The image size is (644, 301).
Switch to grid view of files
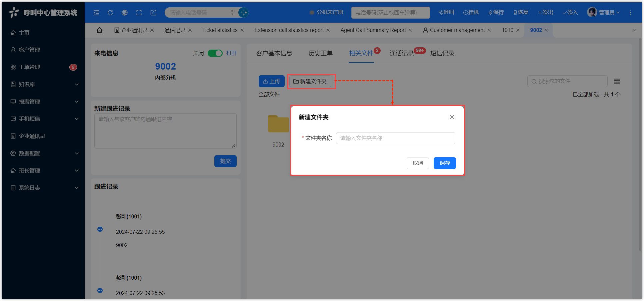(x=617, y=82)
